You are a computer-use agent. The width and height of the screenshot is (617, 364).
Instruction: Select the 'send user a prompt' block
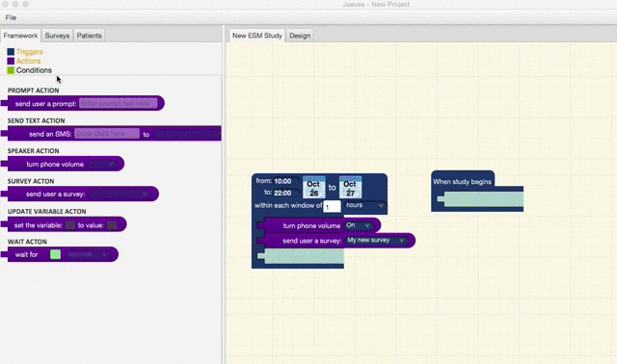(83, 103)
